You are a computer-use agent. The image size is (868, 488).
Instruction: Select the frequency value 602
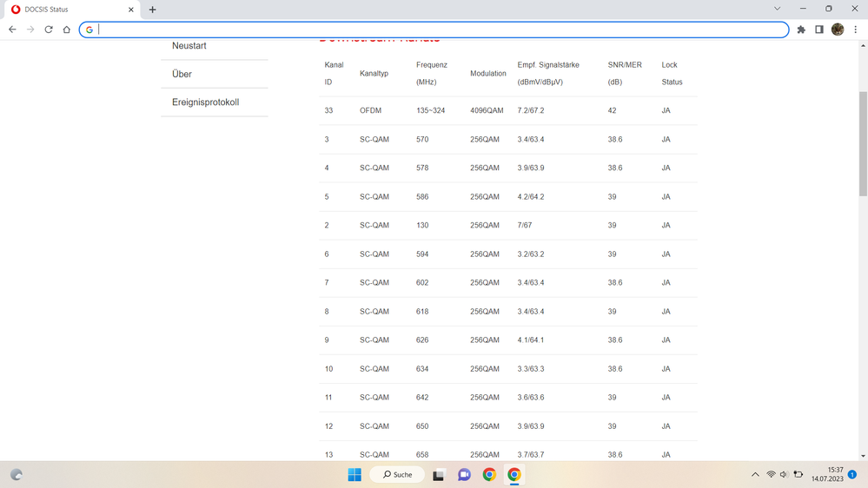click(422, 283)
